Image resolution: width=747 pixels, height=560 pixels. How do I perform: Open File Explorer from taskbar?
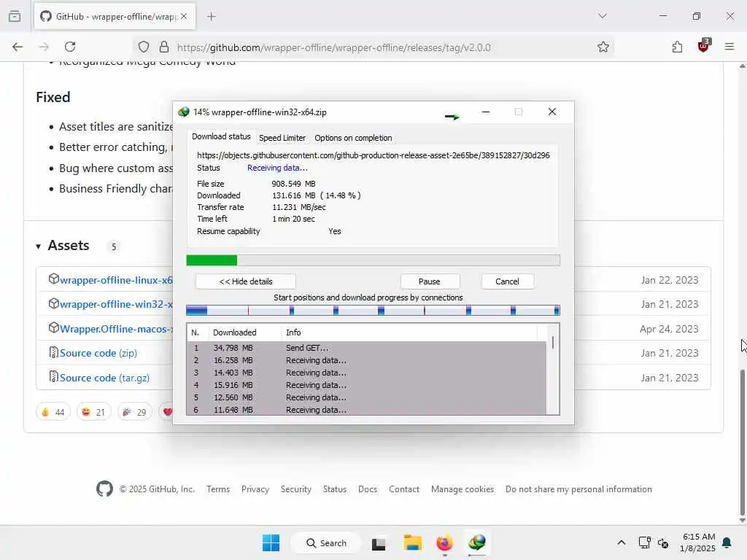[x=413, y=542]
